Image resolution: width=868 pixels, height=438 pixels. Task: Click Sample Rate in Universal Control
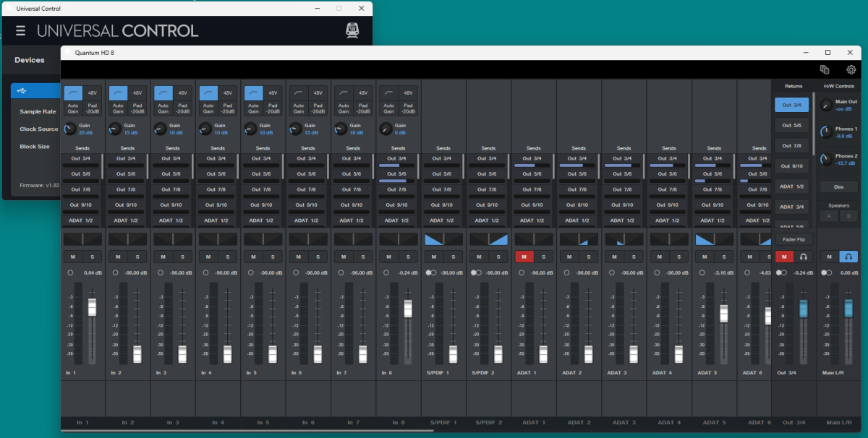[x=38, y=112]
